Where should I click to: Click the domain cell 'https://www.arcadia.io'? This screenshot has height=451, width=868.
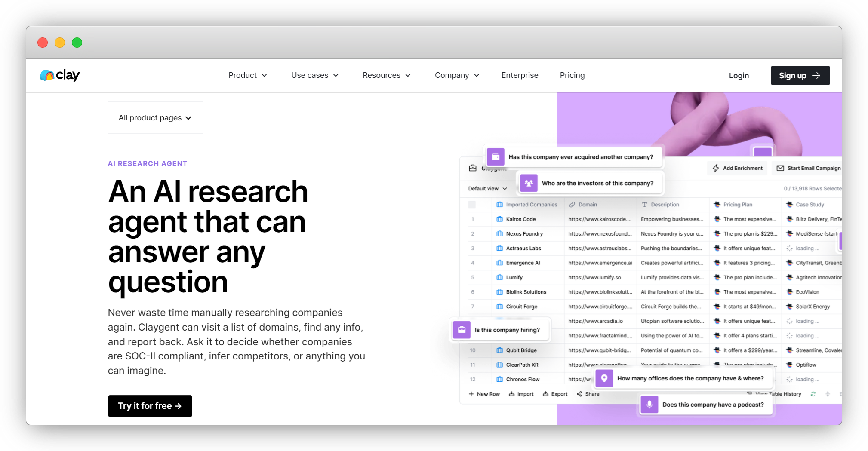pos(596,321)
